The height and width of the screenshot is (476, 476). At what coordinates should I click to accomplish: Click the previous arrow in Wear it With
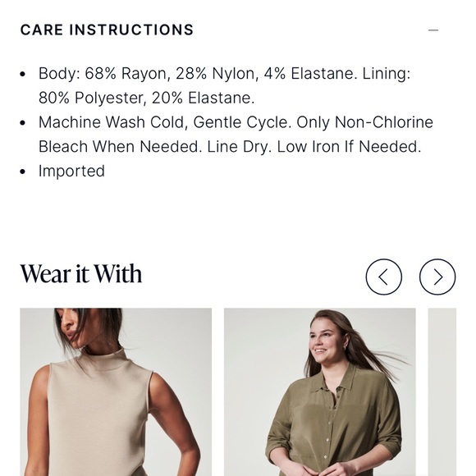384,277
